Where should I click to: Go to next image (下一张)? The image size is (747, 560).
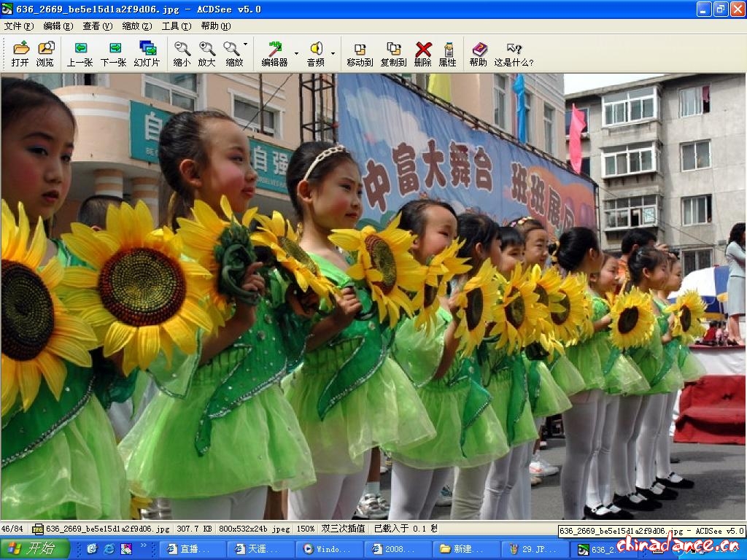coord(114,53)
